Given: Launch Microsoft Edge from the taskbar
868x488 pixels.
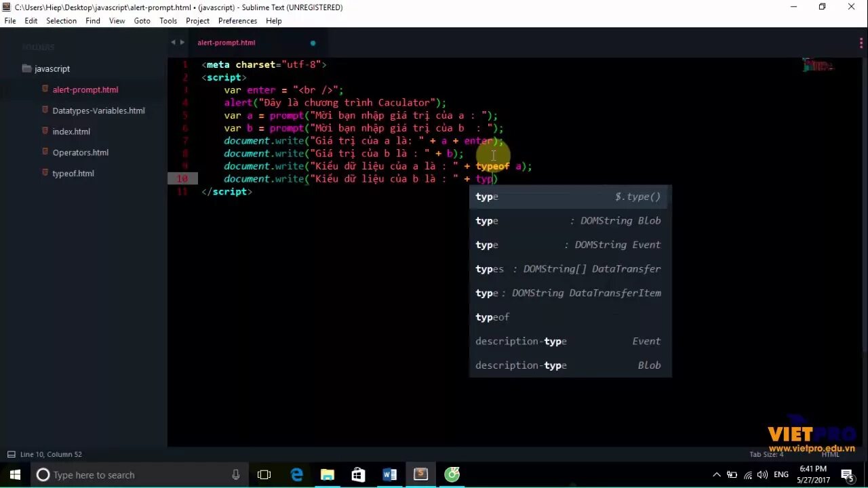Looking at the screenshot, I should (x=296, y=474).
